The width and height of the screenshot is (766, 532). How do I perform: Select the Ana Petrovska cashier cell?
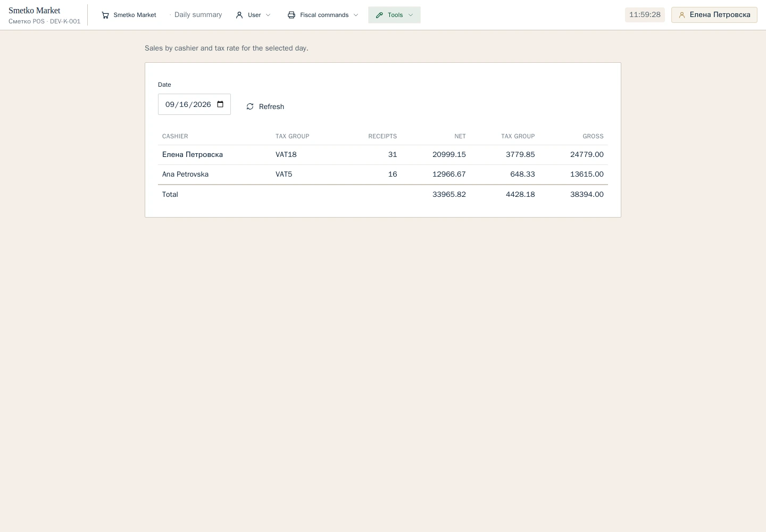point(185,174)
